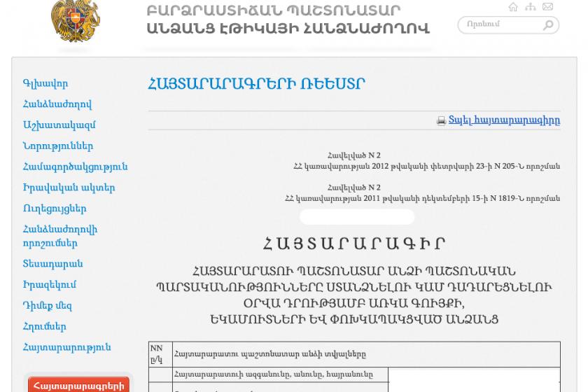
Task: Click the 2011 թվականի դեկտեմբերի 15-ի line
Action: point(423,198)
